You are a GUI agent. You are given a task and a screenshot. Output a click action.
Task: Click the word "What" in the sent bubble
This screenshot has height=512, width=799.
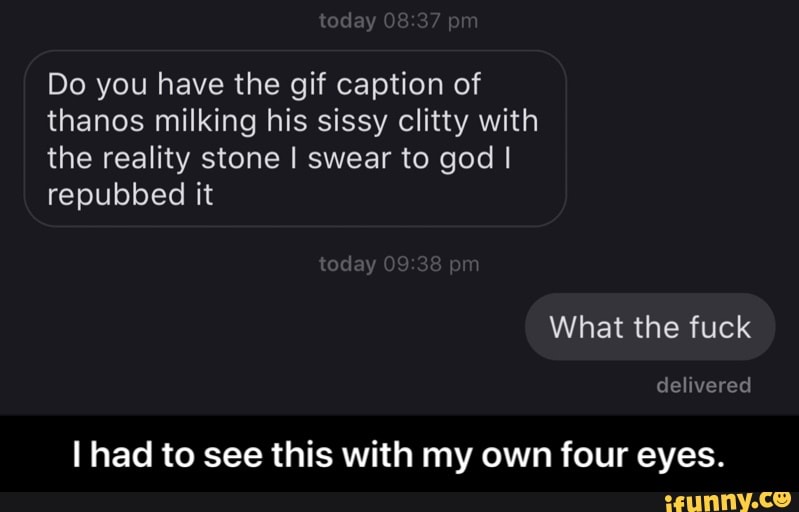click(x=587, y=327)
